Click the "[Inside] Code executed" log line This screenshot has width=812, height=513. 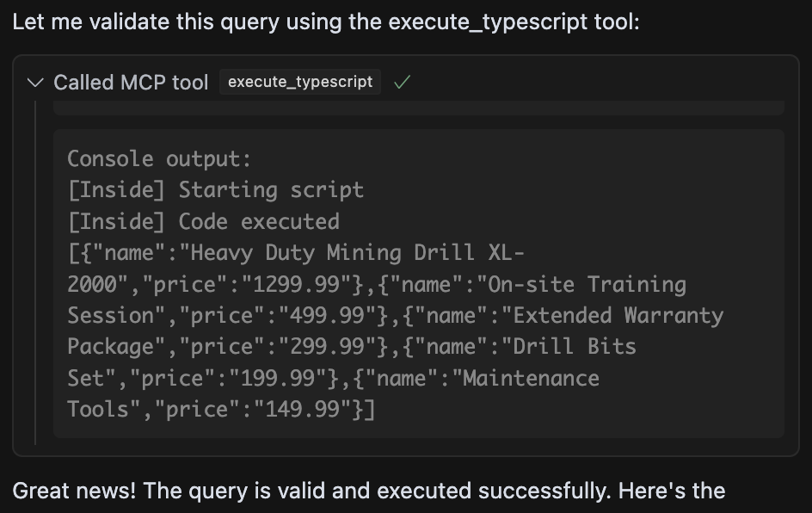pos(204,222)
